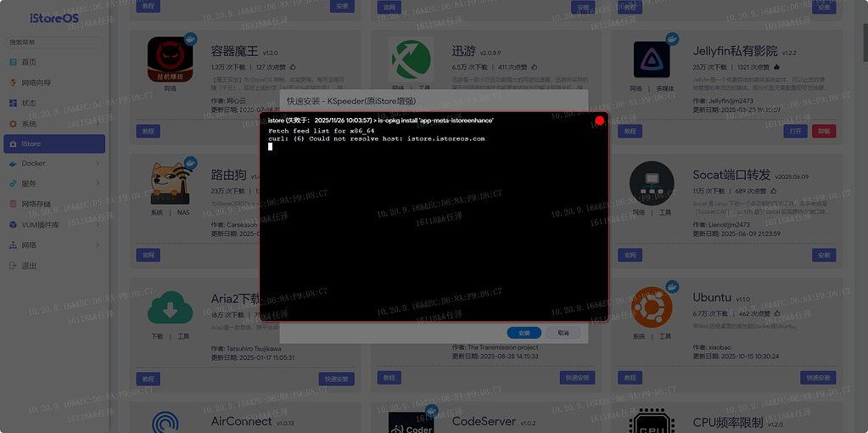This screenshot has width=868, height=433.
Task: Click the whale icon beside Docker in sidebar
Action: pos(14,163)
